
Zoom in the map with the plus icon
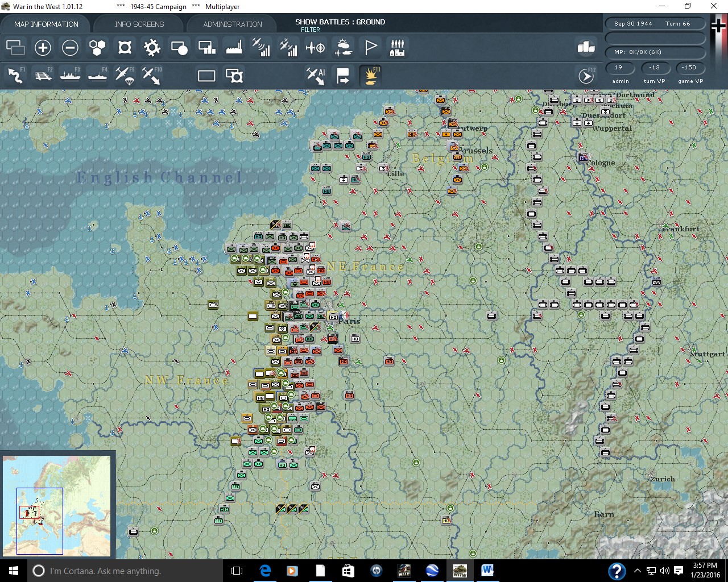click(43, 47)
